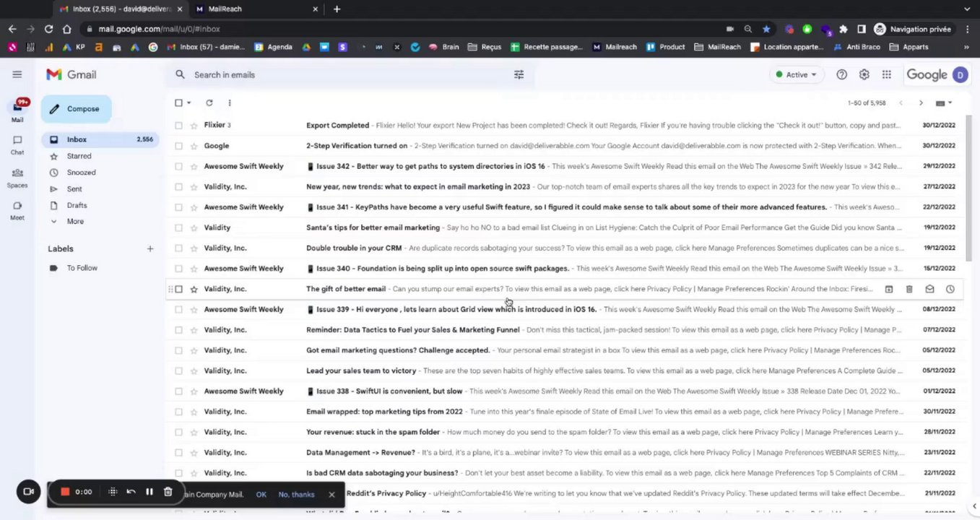Image resolution: width=980 pixels, height=520 pixels.
Task: Star the Issue 342 email
Action: point(194,166)
